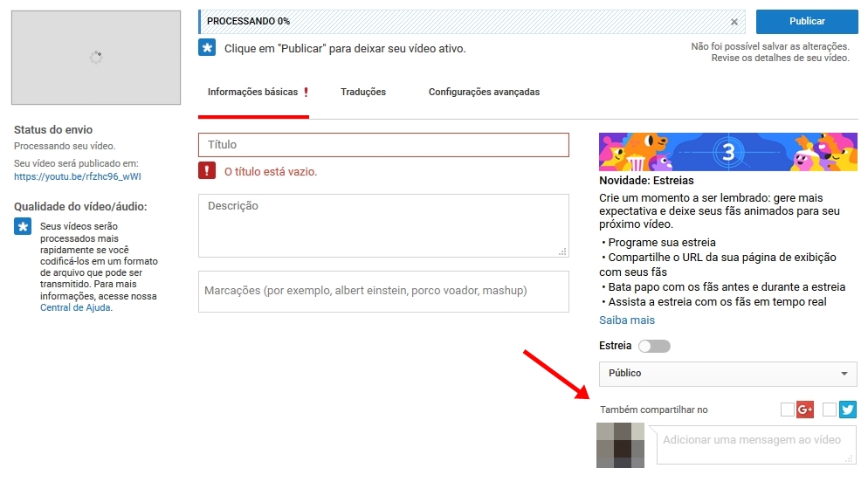The image size is (868, 482).
Task: Click the 'Novidade: Estreias' heading
Action: (x=646, y=181)
